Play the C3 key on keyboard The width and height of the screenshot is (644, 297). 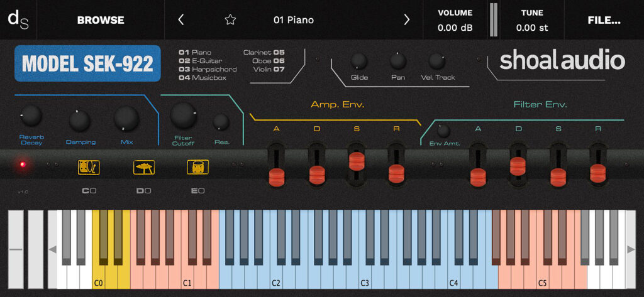pyautogui.click(x=365, y=277)
